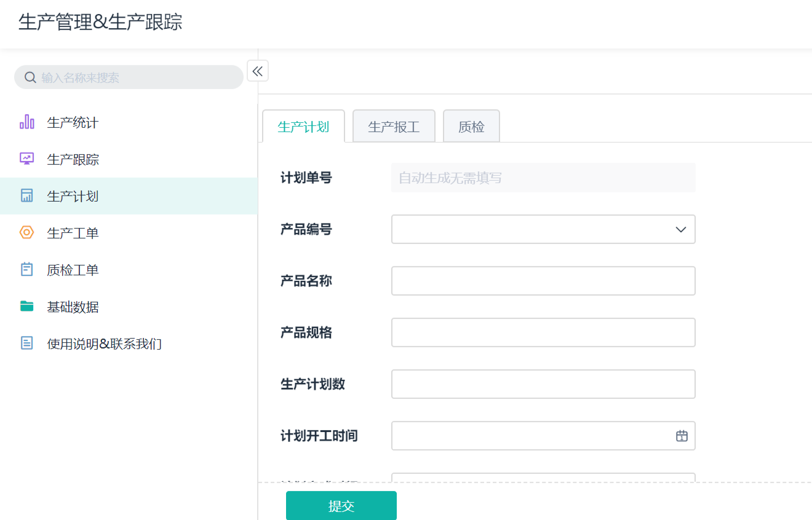Click the 质检工单 clipboard icon
This screenshot has width=812, height=520.
26,270
